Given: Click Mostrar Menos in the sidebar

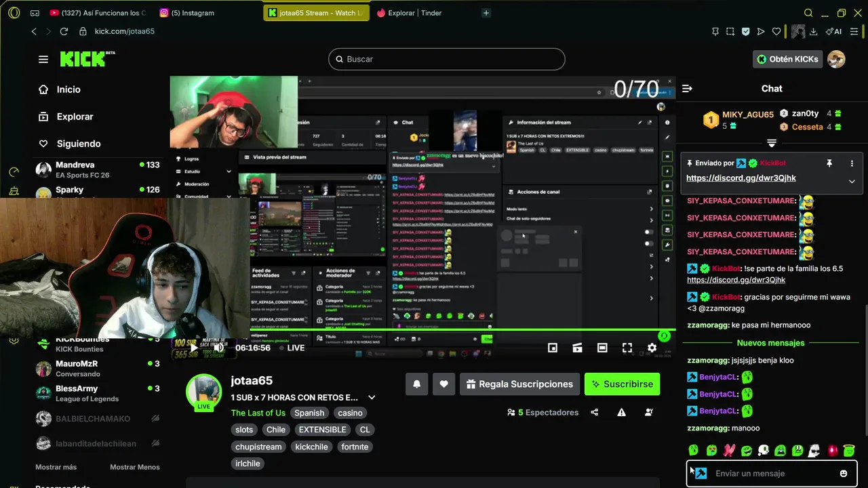Looking at the screenshot, I should pyautogui.click(x=135, y=467).
